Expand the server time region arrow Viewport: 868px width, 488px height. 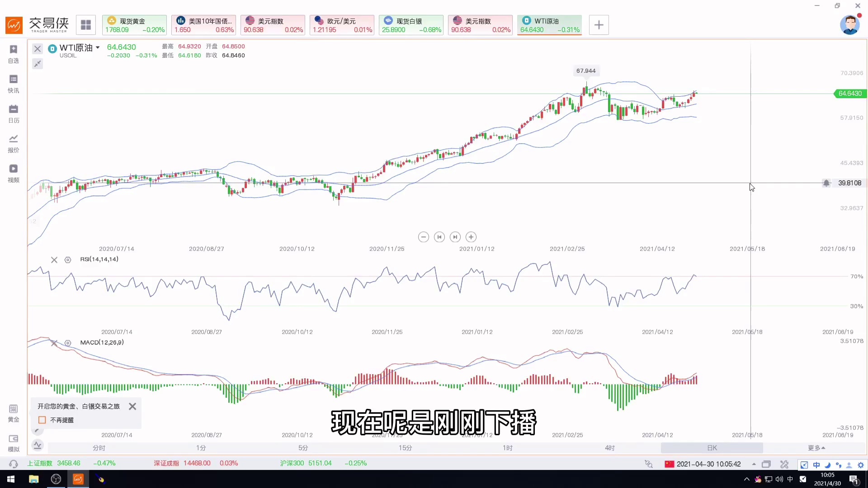tap(754, 464)
